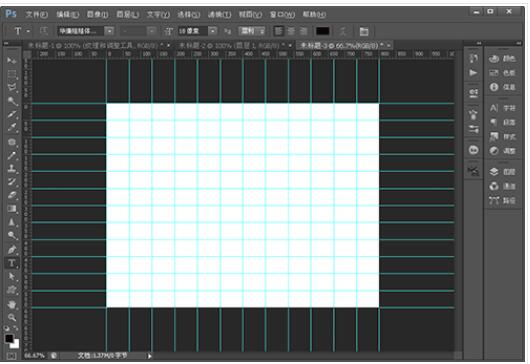Open the 编辑 Edit menu
This screenshot has width=530, height=364.
click(x=67, y=15)
